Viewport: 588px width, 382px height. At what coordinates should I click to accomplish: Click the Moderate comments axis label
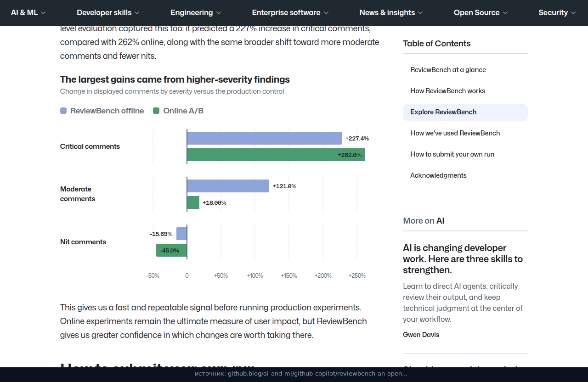pyautogui.click(x=78, y=194)
